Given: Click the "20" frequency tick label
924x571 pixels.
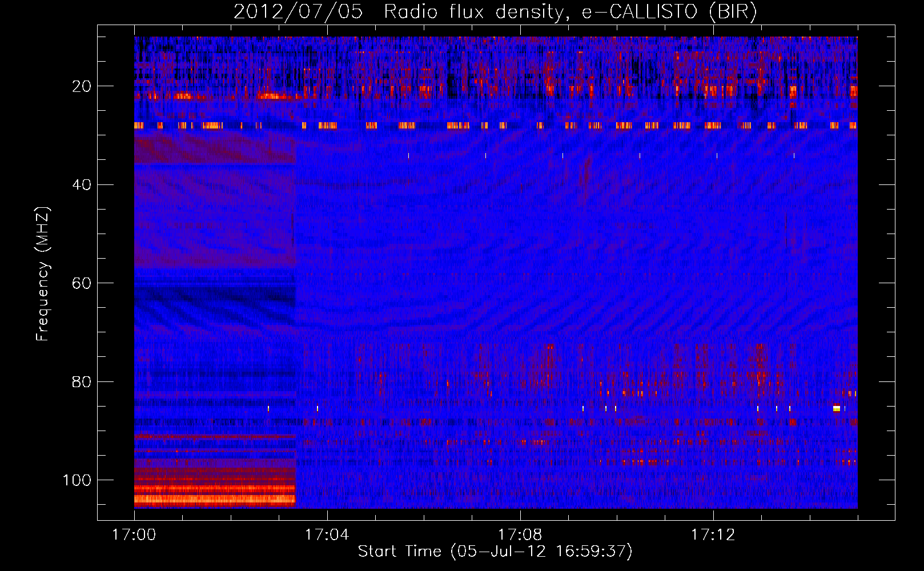Looking at the screenshot, I should click(82, 86).
